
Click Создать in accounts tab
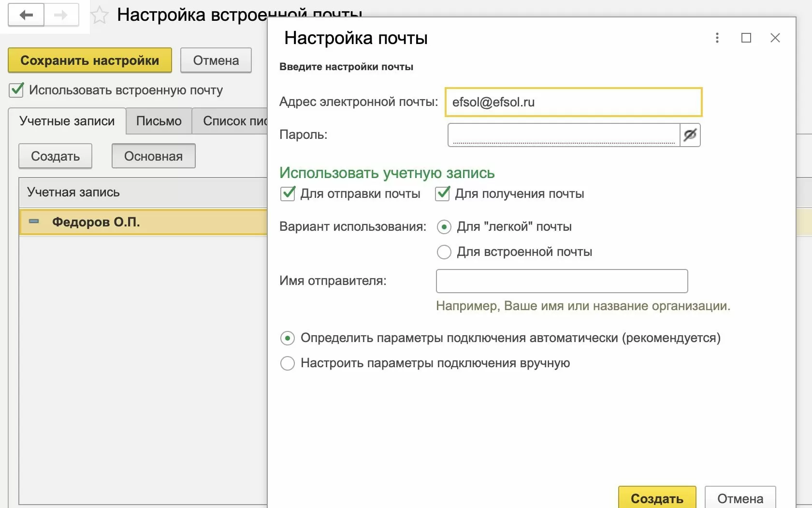(x=56, y=156)
